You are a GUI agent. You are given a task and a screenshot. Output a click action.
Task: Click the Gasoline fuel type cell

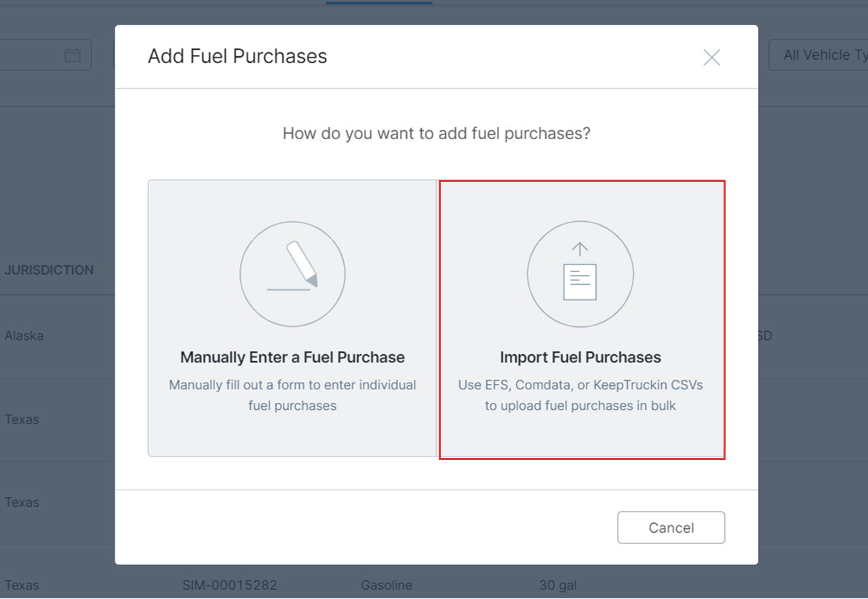pos(386,585)
